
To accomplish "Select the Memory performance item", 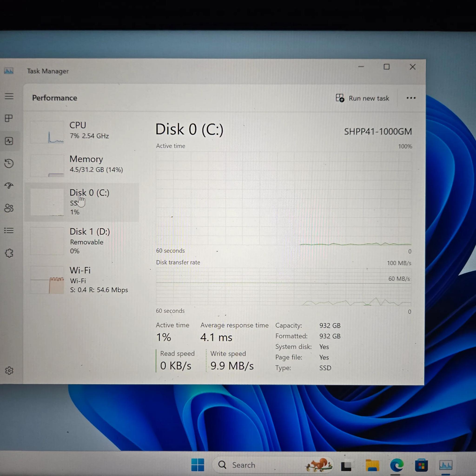I will click(81, 165).
